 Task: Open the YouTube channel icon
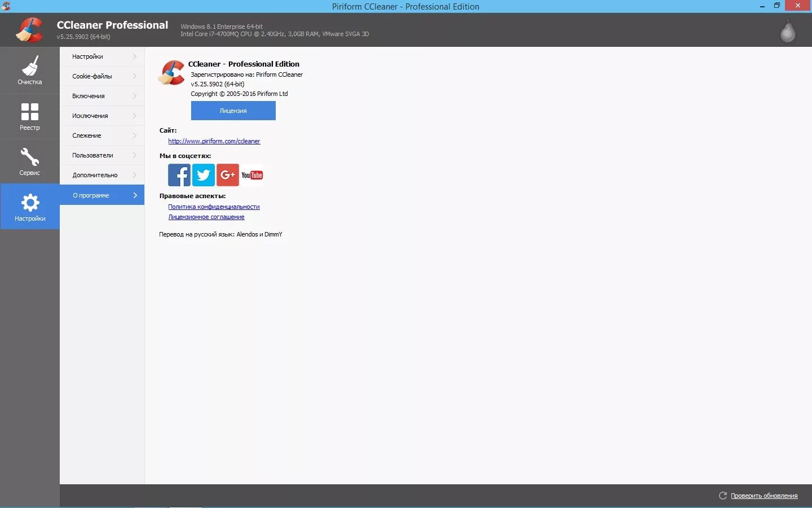[252, 175]
